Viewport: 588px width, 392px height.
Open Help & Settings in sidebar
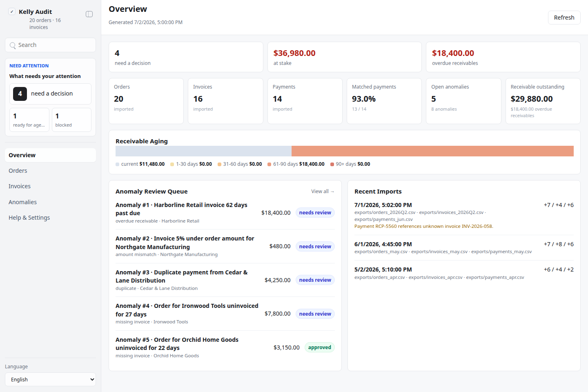point(50,218)
